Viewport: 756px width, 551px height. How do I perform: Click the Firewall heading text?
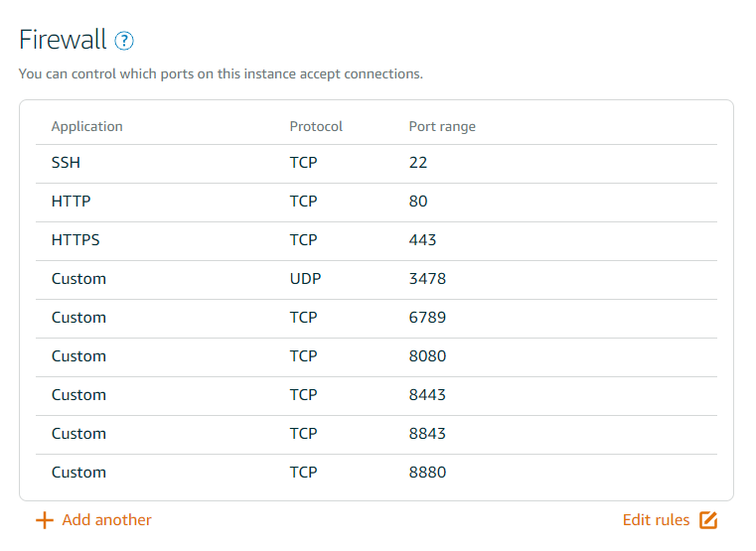point(63,40)
